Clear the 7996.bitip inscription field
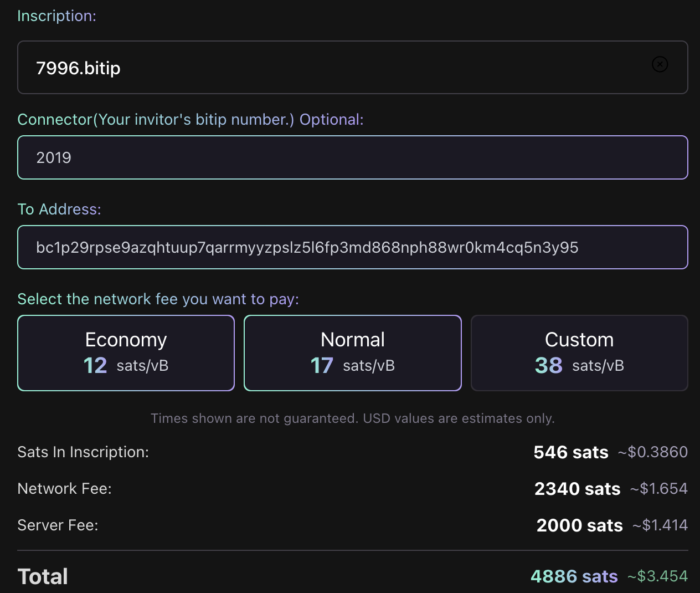The height and width of the screenshot is (593, 700). (660, 64)
